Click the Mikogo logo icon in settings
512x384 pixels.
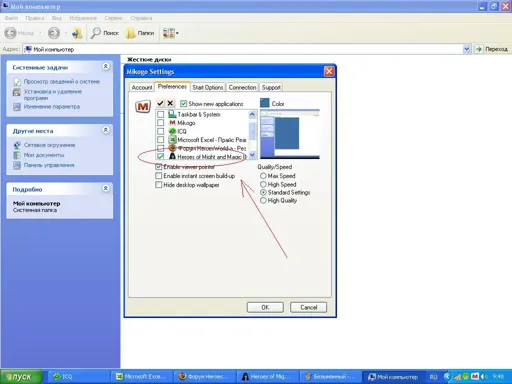(x=143, y=107)
